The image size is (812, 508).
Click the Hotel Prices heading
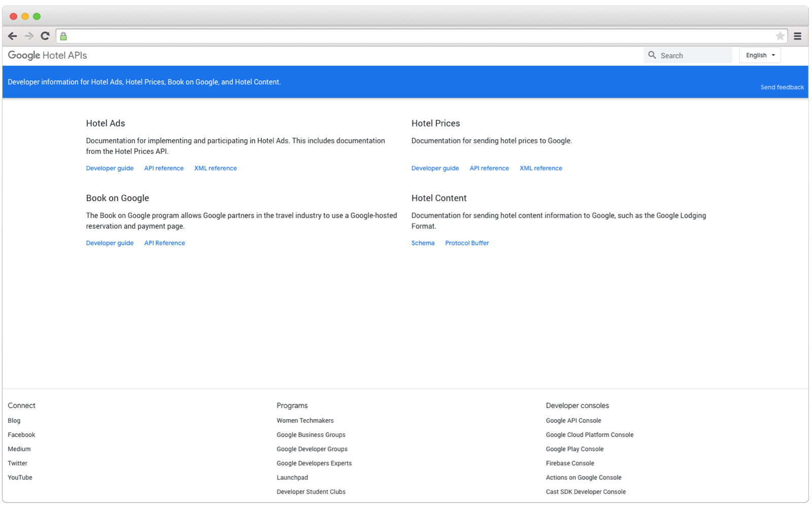pos(435,123)
